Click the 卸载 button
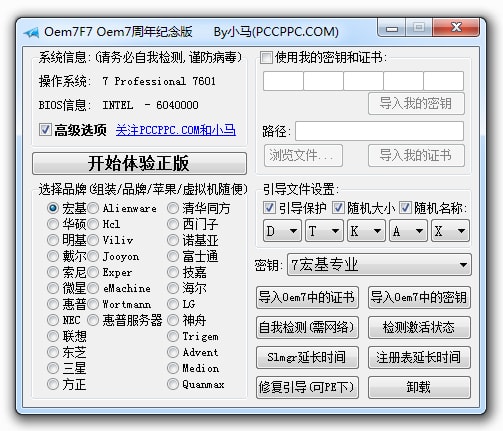The height and width of the screenshot is (431, 503). coord(419,387)
